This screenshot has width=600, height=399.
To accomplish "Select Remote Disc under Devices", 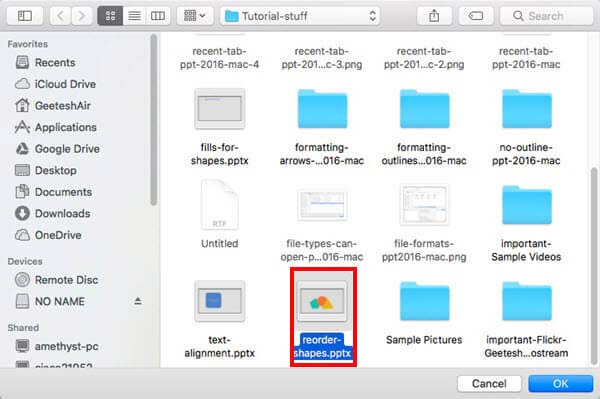I will [57, 280].
